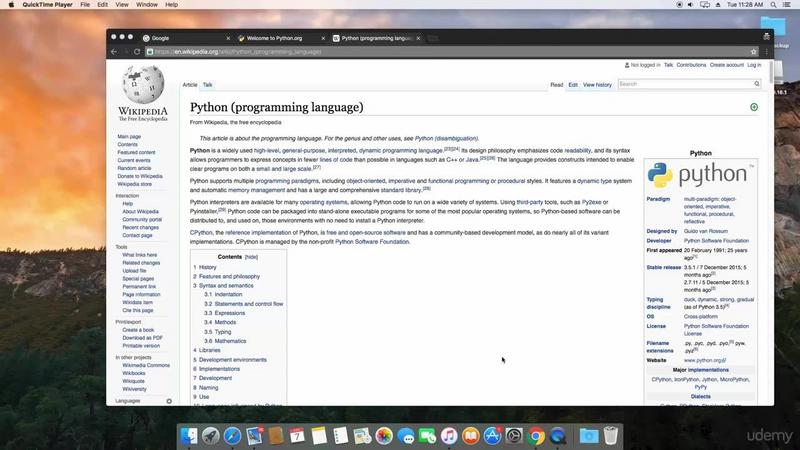Viewport: 800px width, 450px height.
Task: Open the Languages settings gear
Action: coord(169,401)
